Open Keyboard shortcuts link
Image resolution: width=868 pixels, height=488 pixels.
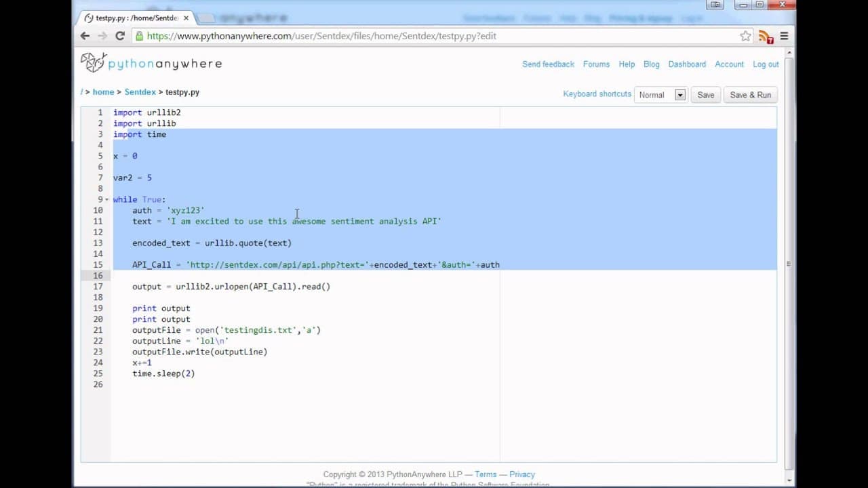(x=597, y=94)
